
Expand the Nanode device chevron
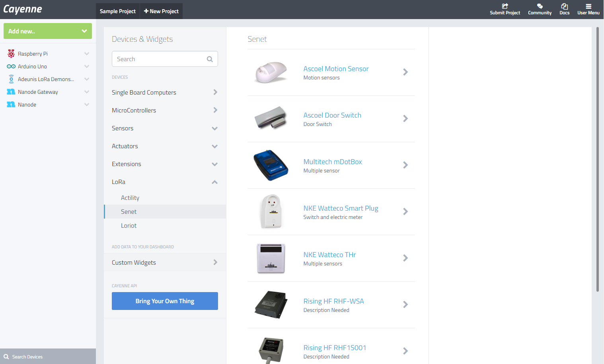click(87, 105)
